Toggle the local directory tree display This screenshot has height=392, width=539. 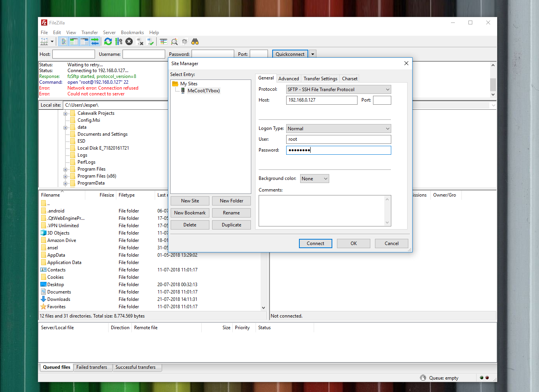(x=74, y=41)
